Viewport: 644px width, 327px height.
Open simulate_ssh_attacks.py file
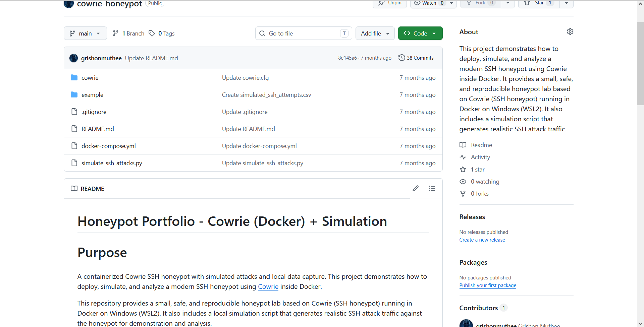click(112, 163)
